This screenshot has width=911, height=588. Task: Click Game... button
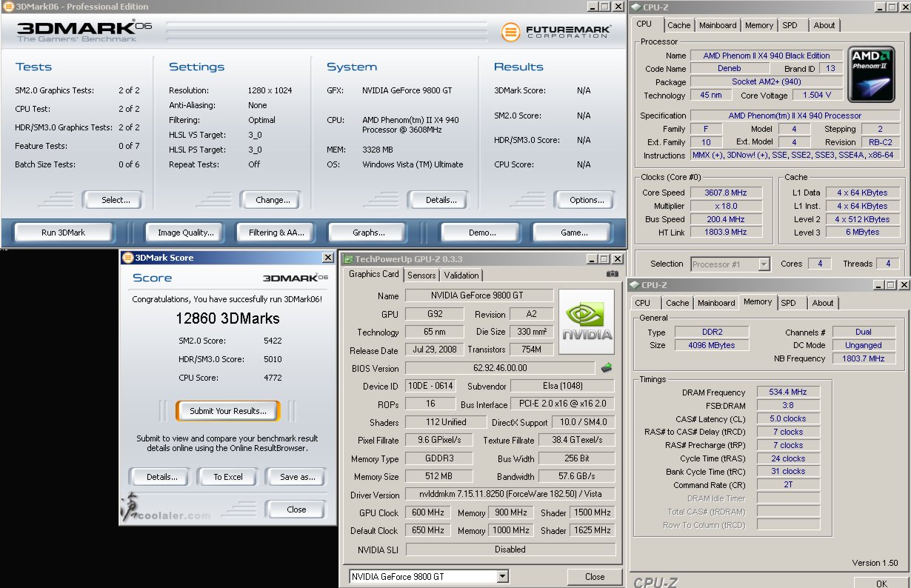point(574,233)
